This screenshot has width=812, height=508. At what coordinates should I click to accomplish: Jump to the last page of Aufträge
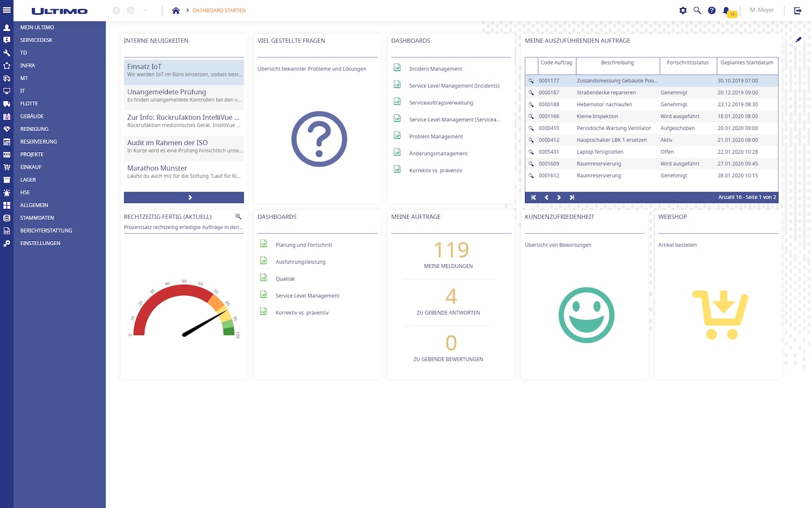tap(572, 197)
